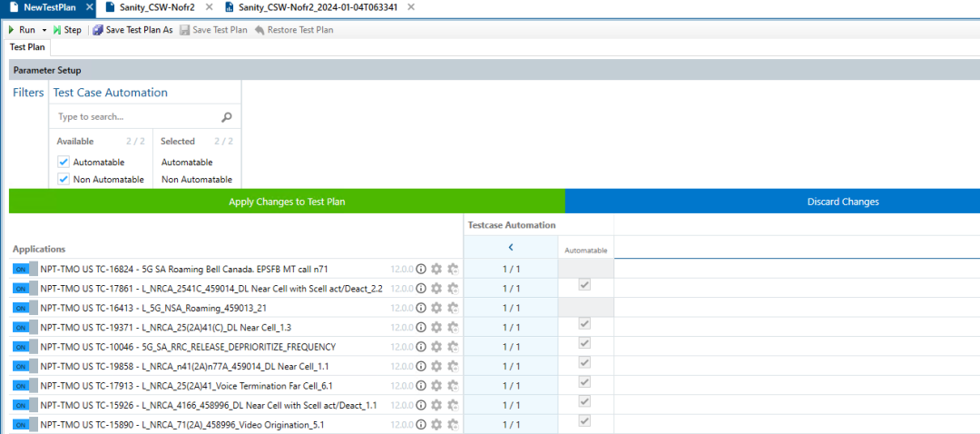The width and height of the screenshot is (980, 434).
Task: Click Apply Changes to Test Plan
Action: [287, 202]
